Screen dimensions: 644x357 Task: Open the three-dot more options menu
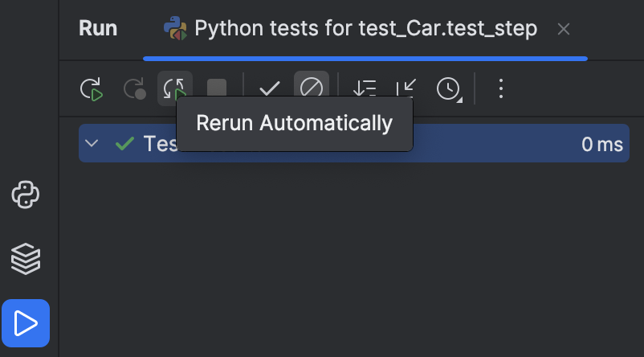(x=501, y=88)
